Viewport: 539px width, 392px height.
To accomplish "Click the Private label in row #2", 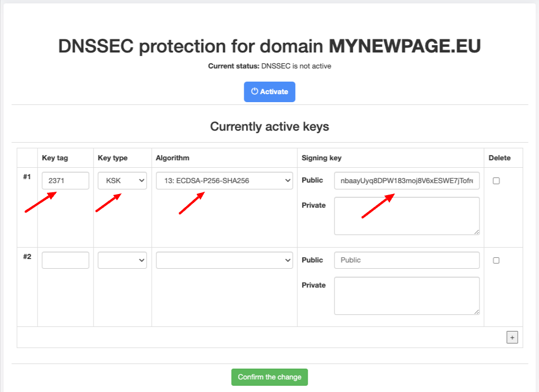I will tap(313, 285).
